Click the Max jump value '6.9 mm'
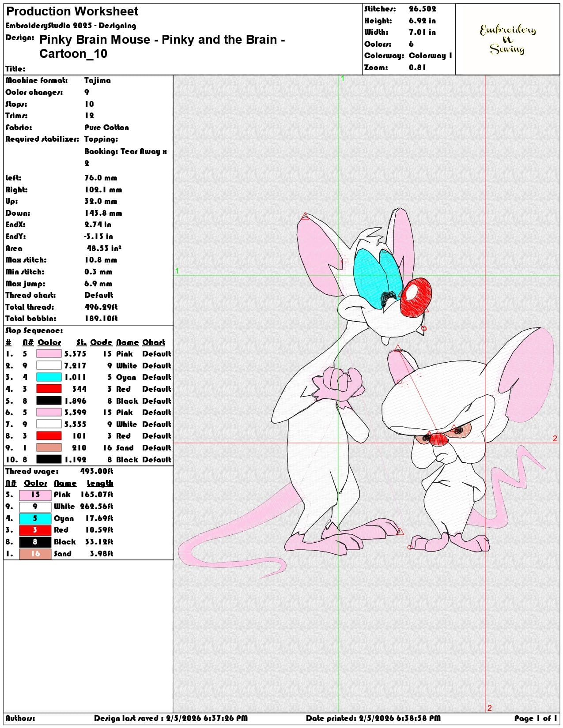Image resolution: width=563 pixels, height=728 pixels. tap(98, 284)
